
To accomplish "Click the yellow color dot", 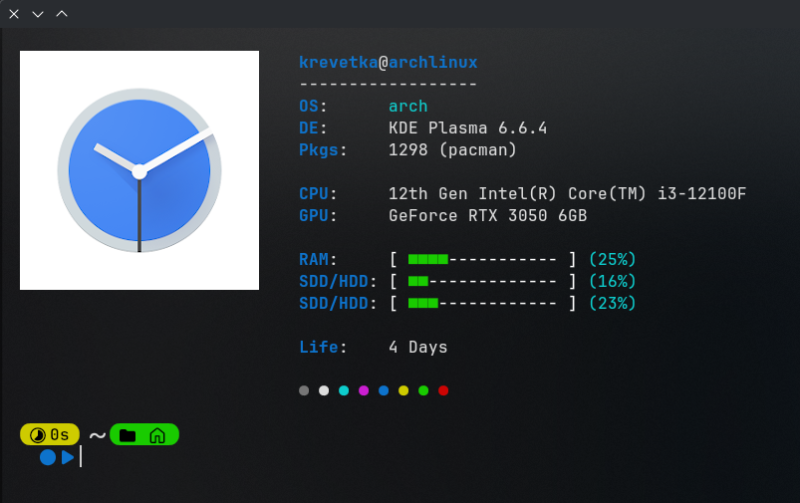I will [x=404, y=391].
